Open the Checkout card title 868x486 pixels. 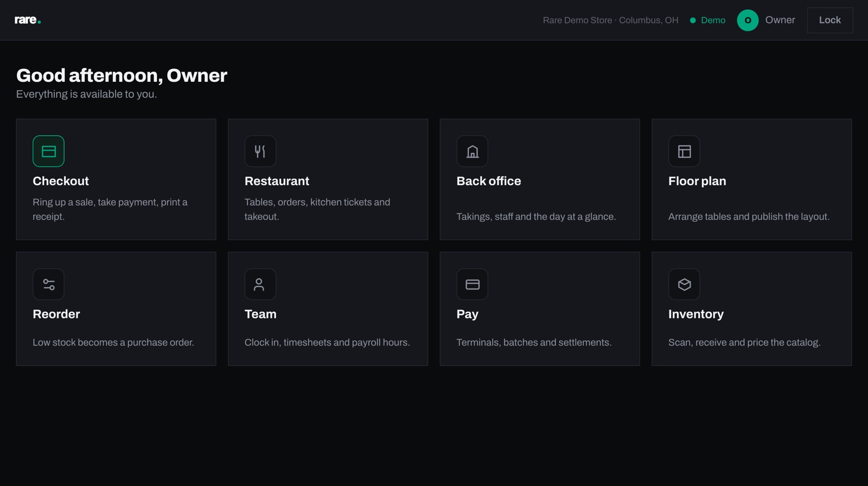coord(61,181)
